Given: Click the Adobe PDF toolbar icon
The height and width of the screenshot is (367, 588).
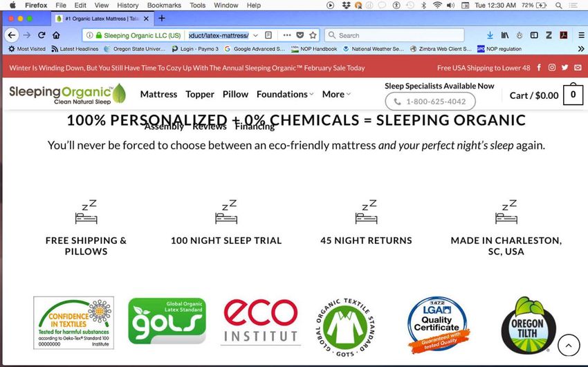Looking at the screenshot, I should tap(563, 35).
